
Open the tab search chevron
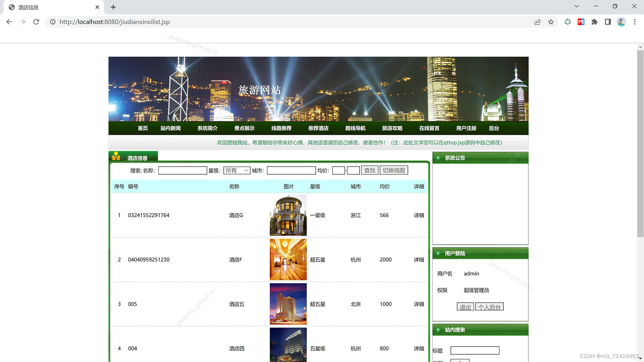coord(577,6)
